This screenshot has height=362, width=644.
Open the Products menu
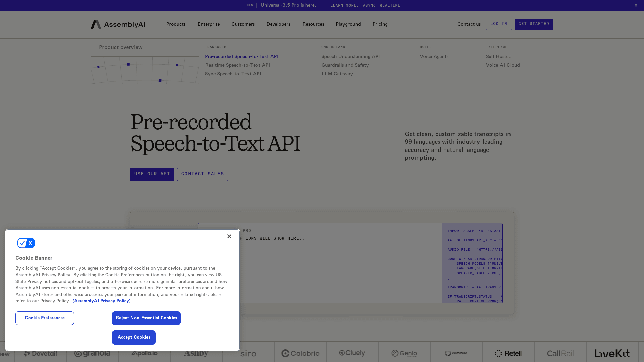(x=176, y=24)
